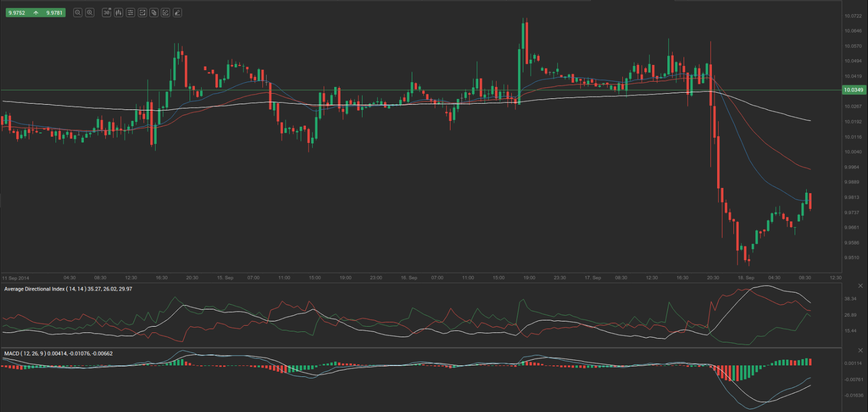The image size is (868, 412).
Task: Close the Average Directional Index panel
Action: (x=860, y=286)
